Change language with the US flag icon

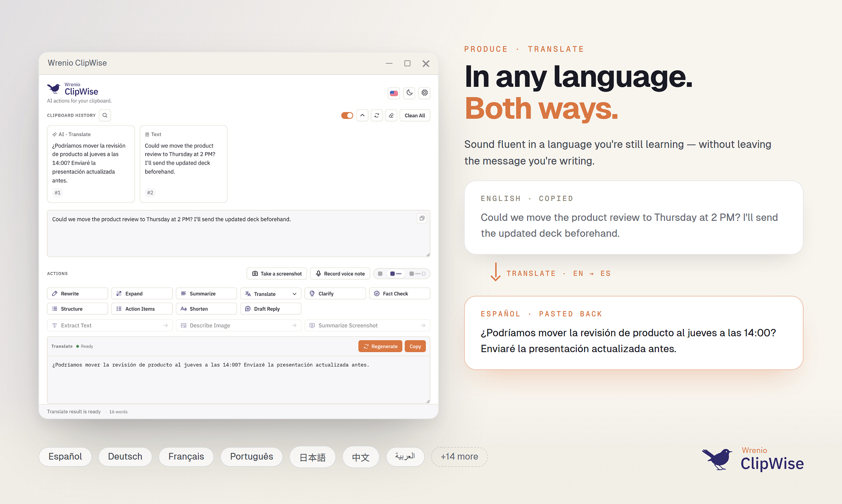point(394,93)
